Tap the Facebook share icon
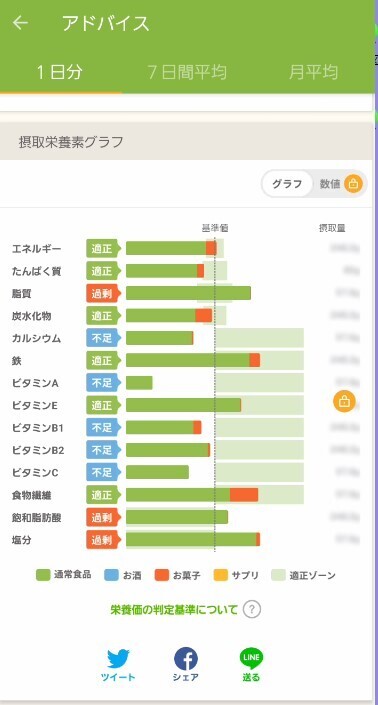 (x=186, y=659)
